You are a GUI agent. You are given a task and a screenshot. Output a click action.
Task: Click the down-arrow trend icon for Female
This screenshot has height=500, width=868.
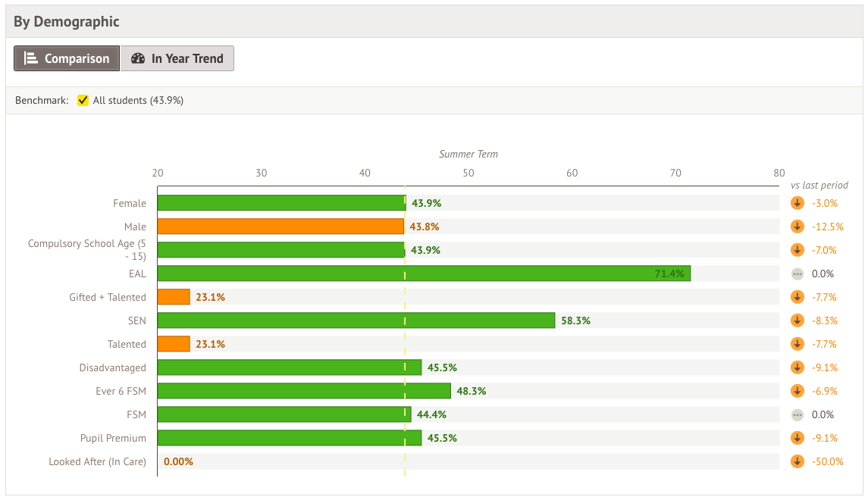coord(797,203)
